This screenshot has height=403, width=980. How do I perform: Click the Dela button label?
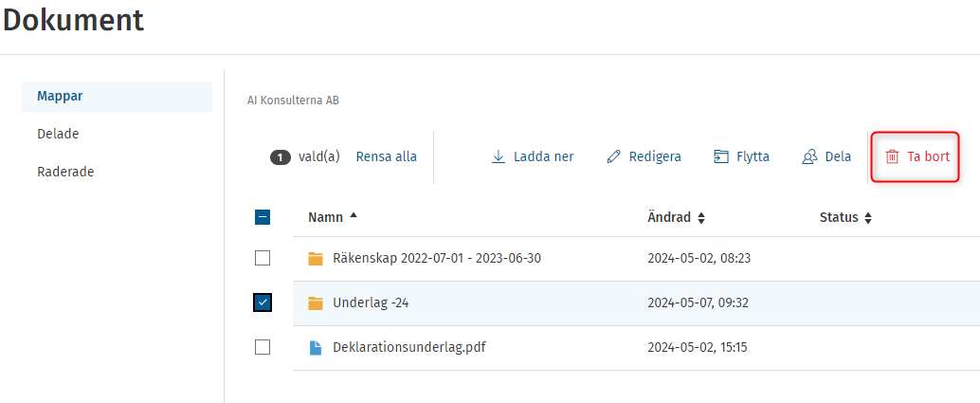[x=838, y=156]
